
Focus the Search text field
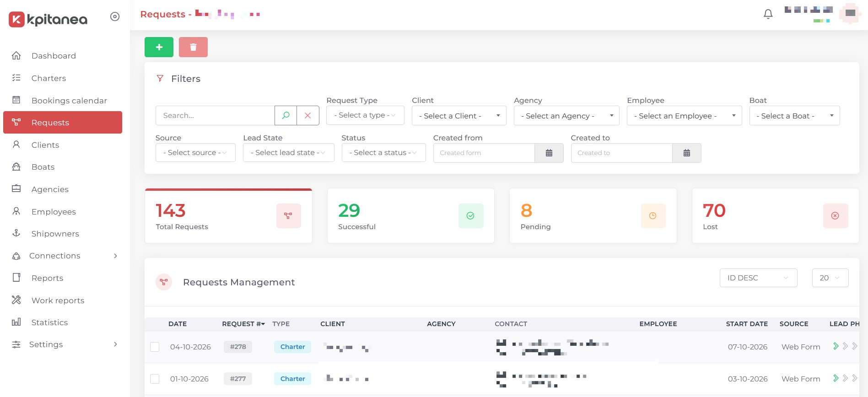[x=215, y=116]
